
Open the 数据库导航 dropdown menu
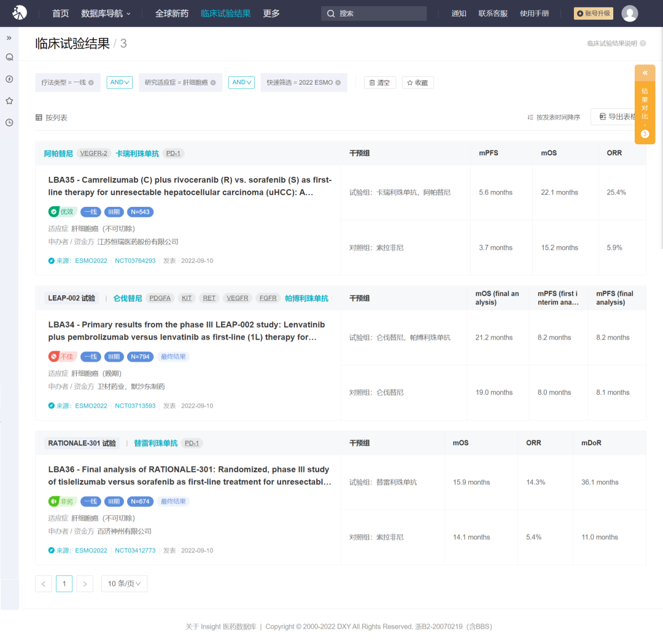pyautogui.click(x=106, y=14)
